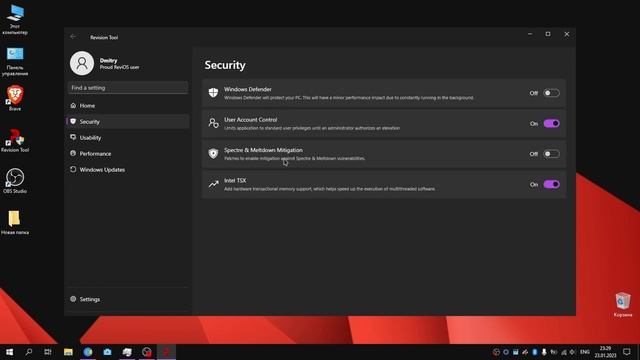
Task: Select the Корзина recycle bin icon
Action: click(623, 304)
